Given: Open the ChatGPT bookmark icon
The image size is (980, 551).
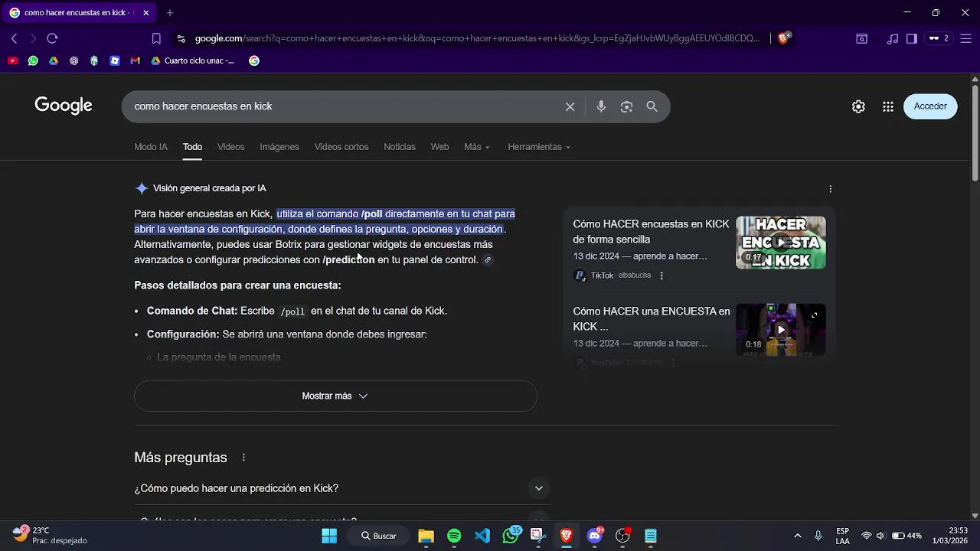Looking at the screenshot, I should 73,60.
